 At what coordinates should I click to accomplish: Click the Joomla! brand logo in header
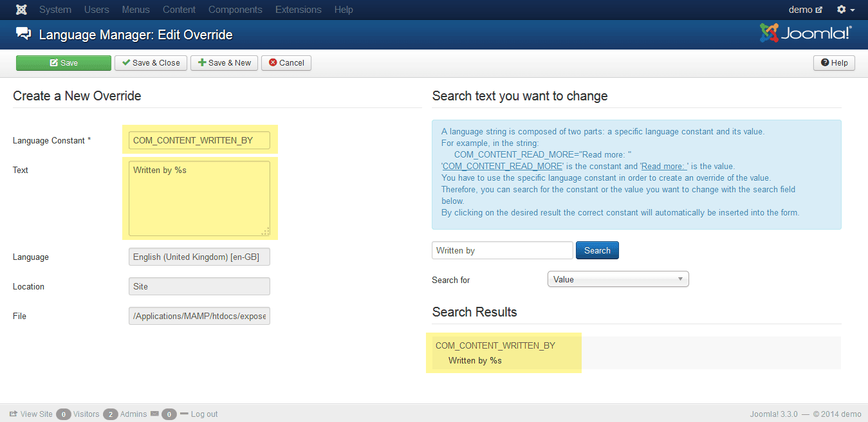click(806, 33)
